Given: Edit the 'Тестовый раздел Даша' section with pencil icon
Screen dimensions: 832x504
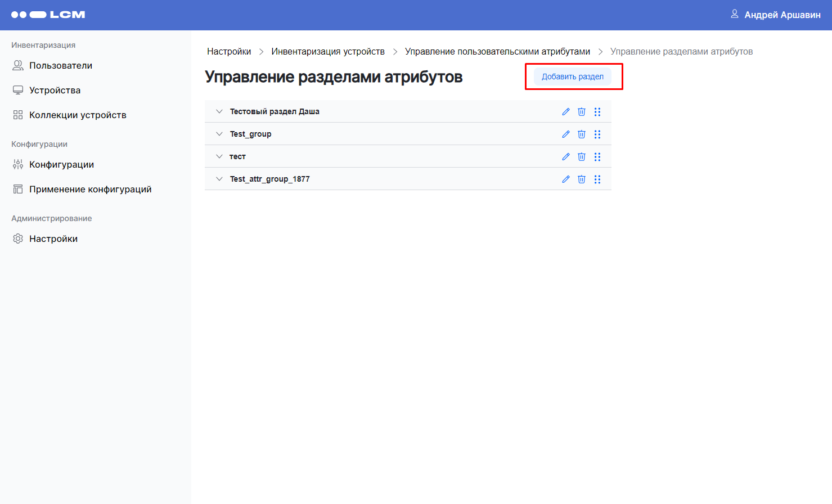Looking at the screenshot, I should pos(566,112).
